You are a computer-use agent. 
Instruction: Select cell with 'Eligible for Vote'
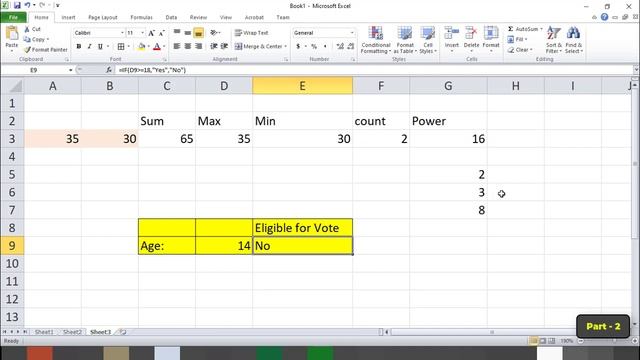tap(302, 228)
